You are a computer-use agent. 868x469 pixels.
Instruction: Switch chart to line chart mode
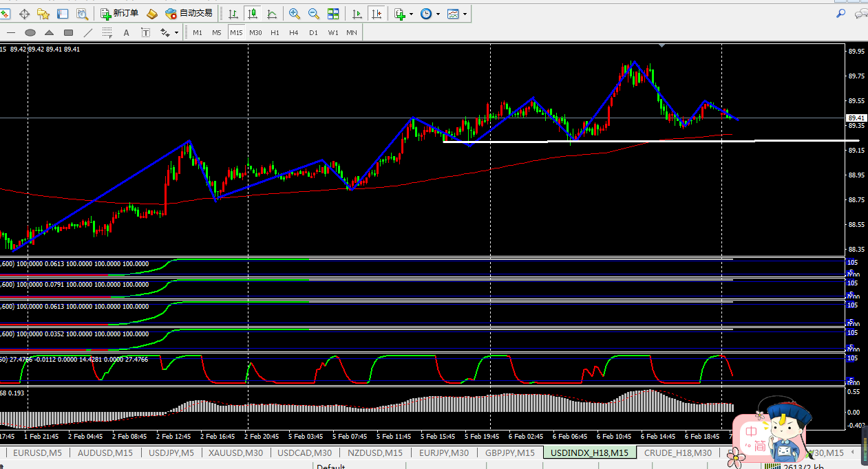tap(272, 14)
